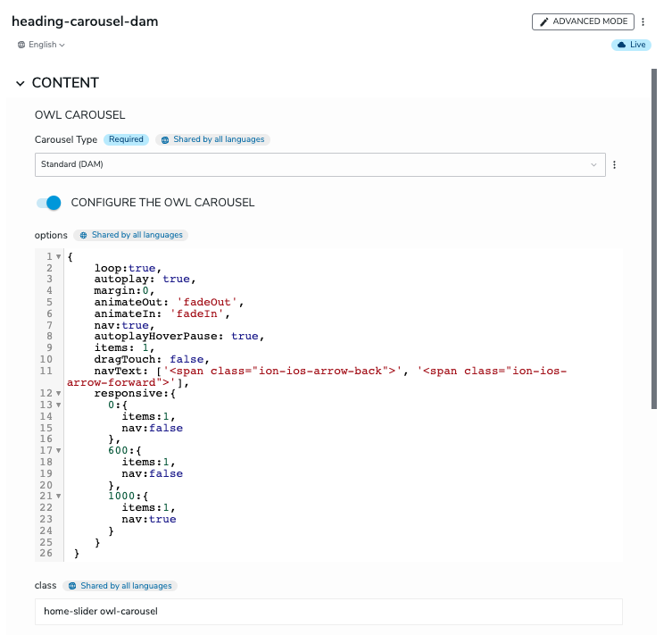Click globe icon in Carousel Type shared badge
Screen dimensions: 672x635
click(x=165, y=140)
